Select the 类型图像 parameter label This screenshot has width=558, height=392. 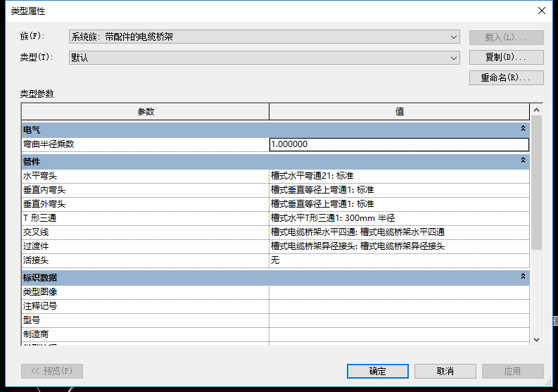tap(40, 292)
